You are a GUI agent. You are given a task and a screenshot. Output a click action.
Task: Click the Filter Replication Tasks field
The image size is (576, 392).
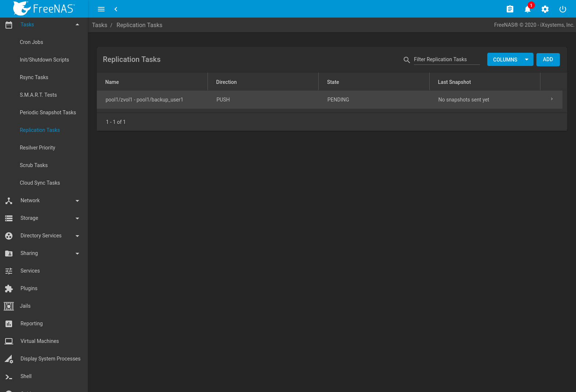[446, 59]
